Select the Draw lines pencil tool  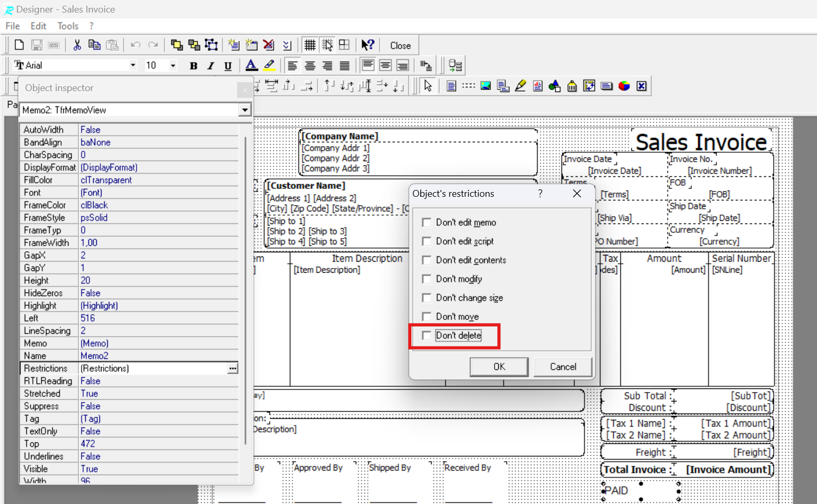pos(520,86)
